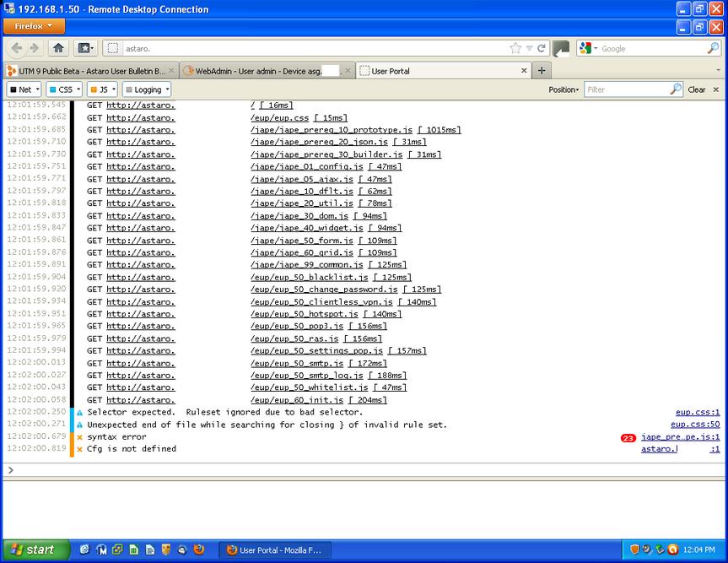Launch the M icon in quick launch
Screen dimensions: 728x563
point(102,549)
